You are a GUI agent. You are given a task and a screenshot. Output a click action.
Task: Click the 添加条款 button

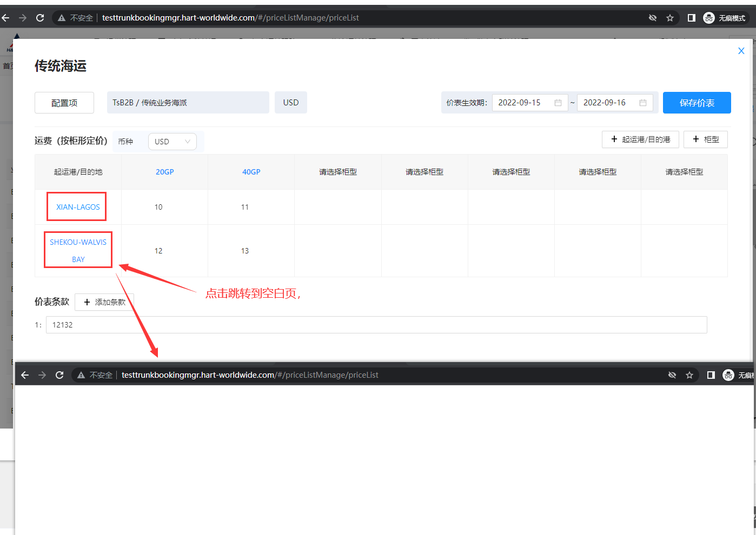click(x=104, y=302)
